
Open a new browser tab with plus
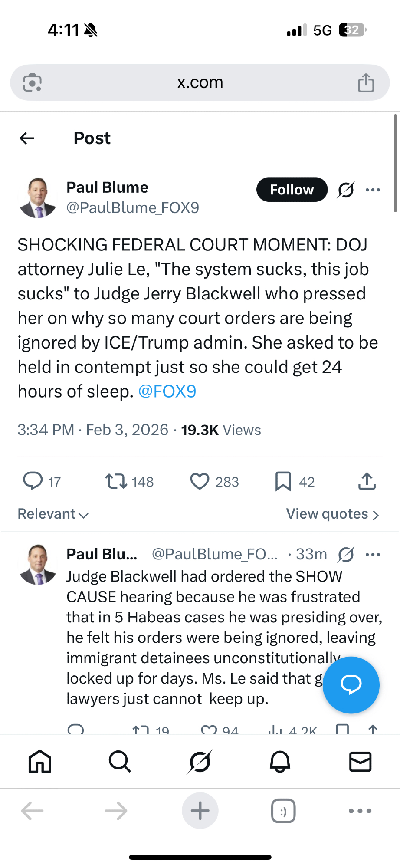200,810
